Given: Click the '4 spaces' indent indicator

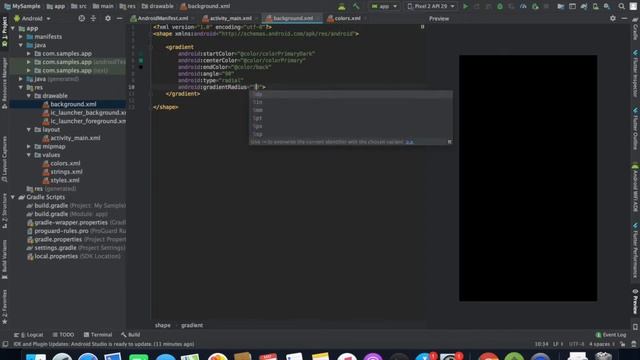Looking at the screenshot, I should [601, 344].
